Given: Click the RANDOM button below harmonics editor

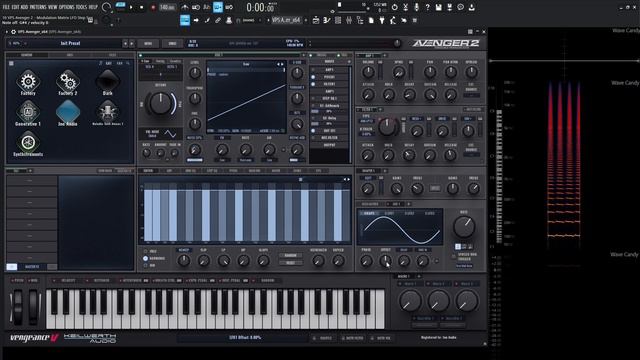Looking at the screenshot, I should (x=291, y=256).
